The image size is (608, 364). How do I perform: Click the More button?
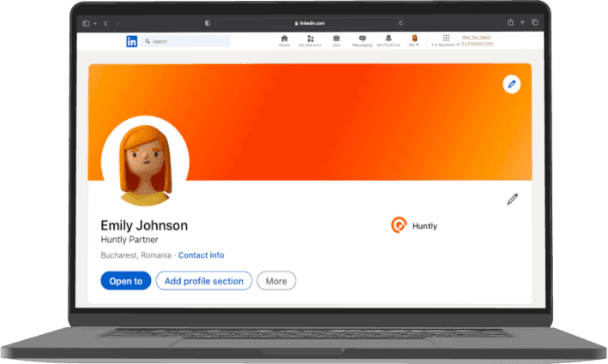click(x=276, y=281)
